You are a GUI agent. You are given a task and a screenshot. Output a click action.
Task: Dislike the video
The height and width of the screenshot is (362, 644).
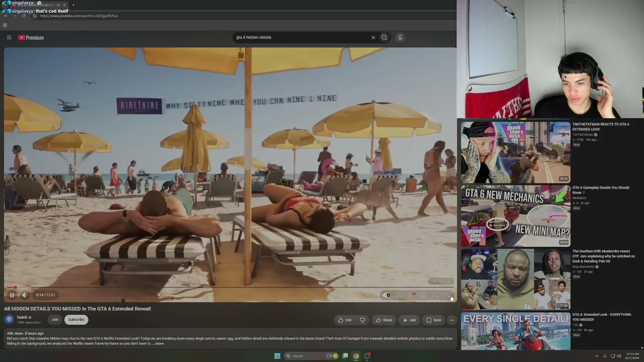[362, 320]
